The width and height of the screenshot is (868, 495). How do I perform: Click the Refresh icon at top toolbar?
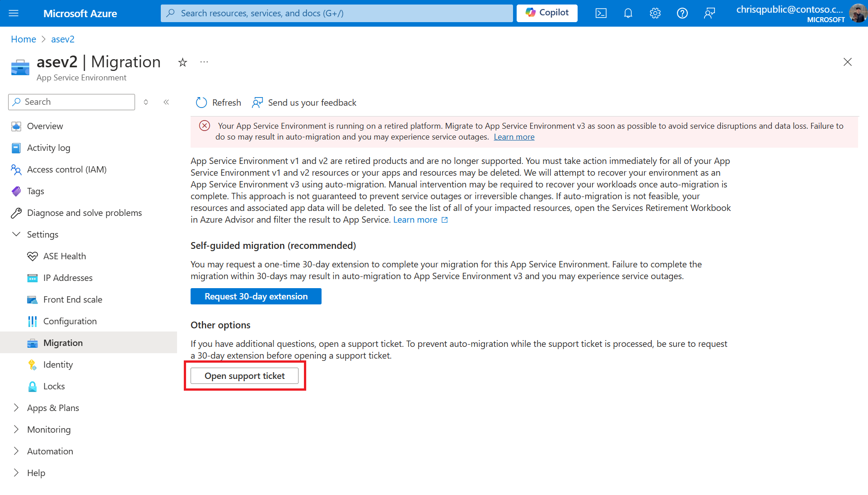tap(202, 102)
